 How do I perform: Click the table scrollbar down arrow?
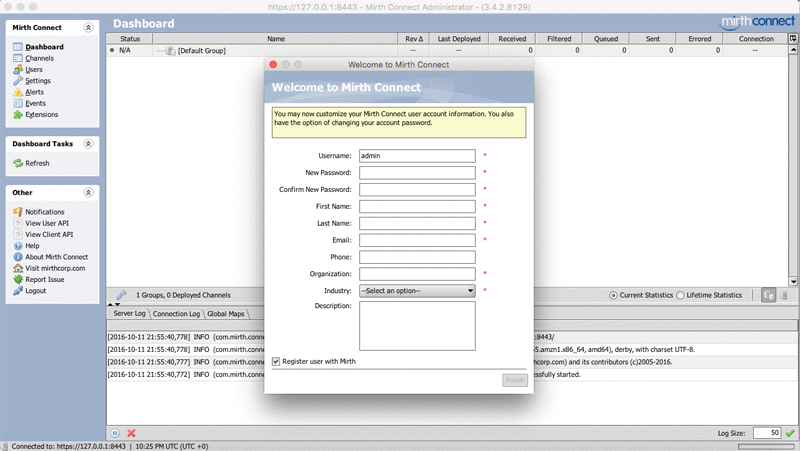pyautogui.click(x=793, y=282)
